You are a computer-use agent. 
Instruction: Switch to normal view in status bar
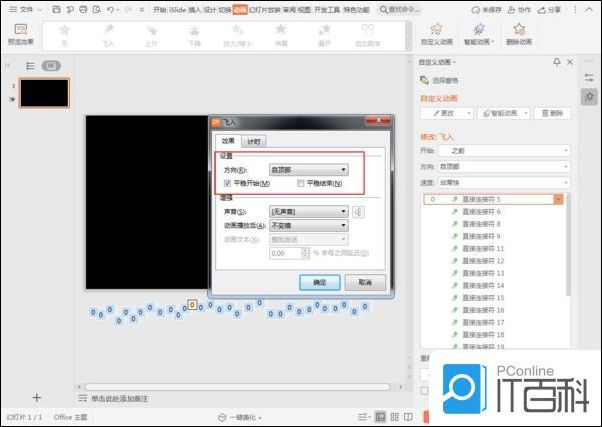pyautogui.click(x=380, y=417)
